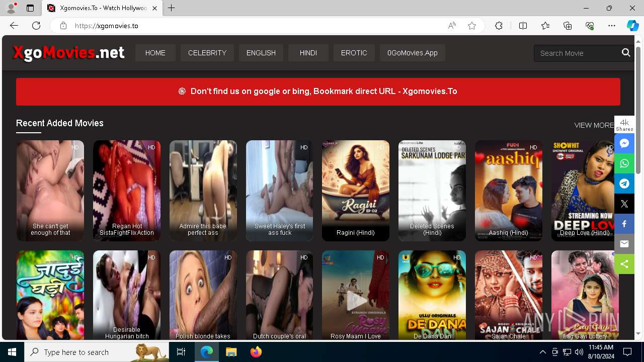Open the Windows Start menu
The image size is (644, 362).
pos(12,352)
